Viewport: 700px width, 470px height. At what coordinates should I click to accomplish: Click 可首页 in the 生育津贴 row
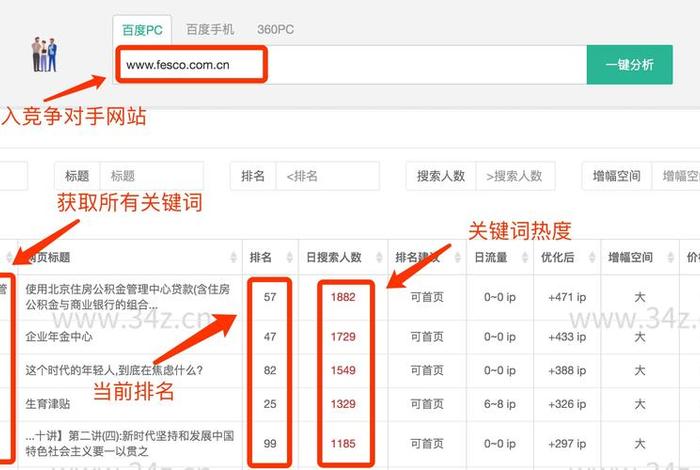[x=427, y=404]
